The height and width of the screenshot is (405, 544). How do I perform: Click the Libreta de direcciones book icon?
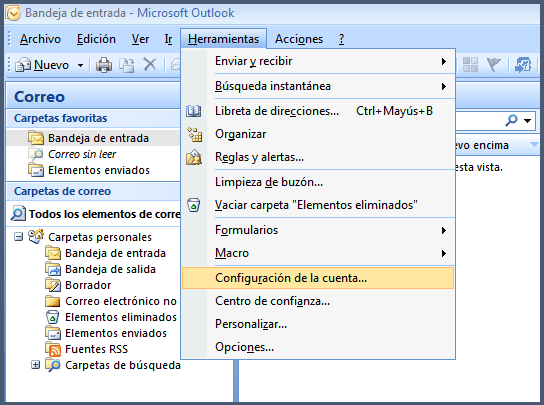194,111
